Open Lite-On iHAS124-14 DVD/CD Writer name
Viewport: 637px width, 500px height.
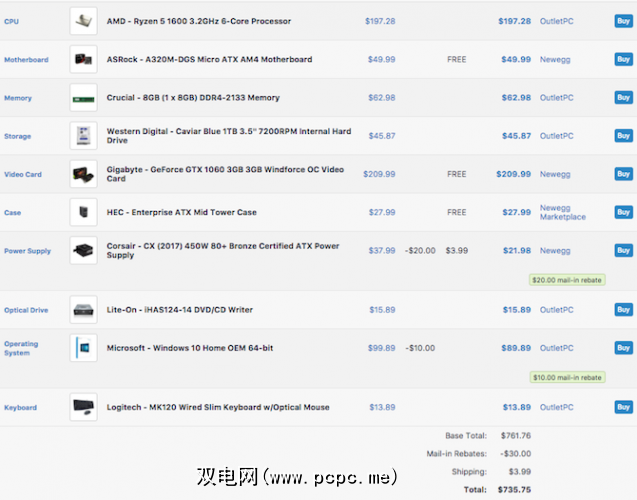pos(180,310)
